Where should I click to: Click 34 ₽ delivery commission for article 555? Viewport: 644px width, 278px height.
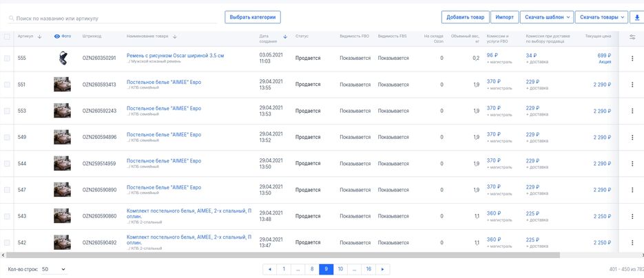(532, 55)
